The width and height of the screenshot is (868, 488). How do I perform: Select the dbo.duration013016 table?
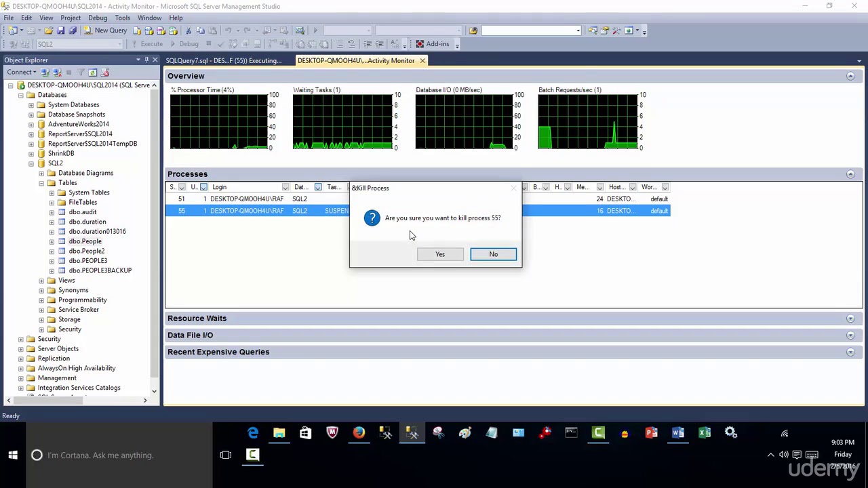point(97,232)
